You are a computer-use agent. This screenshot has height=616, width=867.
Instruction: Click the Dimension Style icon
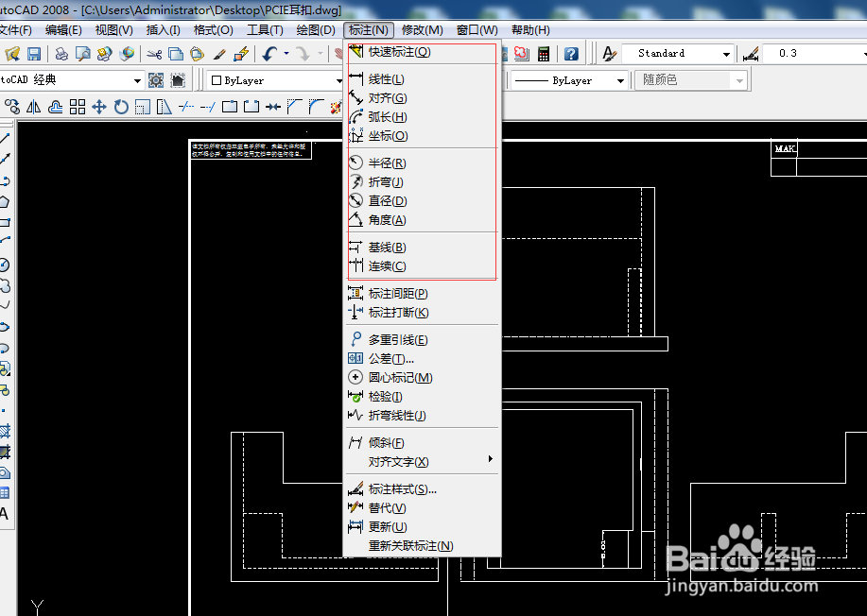(x=751, y=54)
